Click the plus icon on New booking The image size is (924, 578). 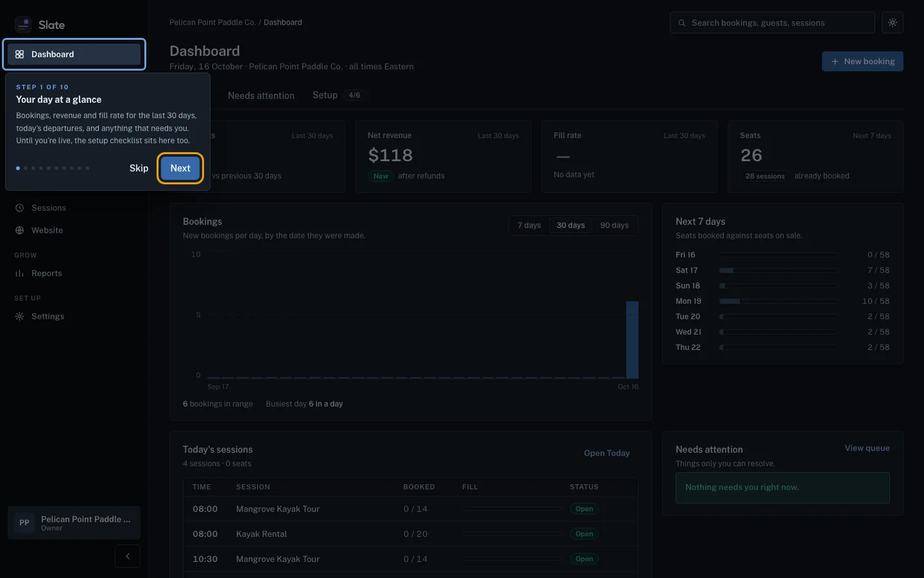click(x=835, y=62)
